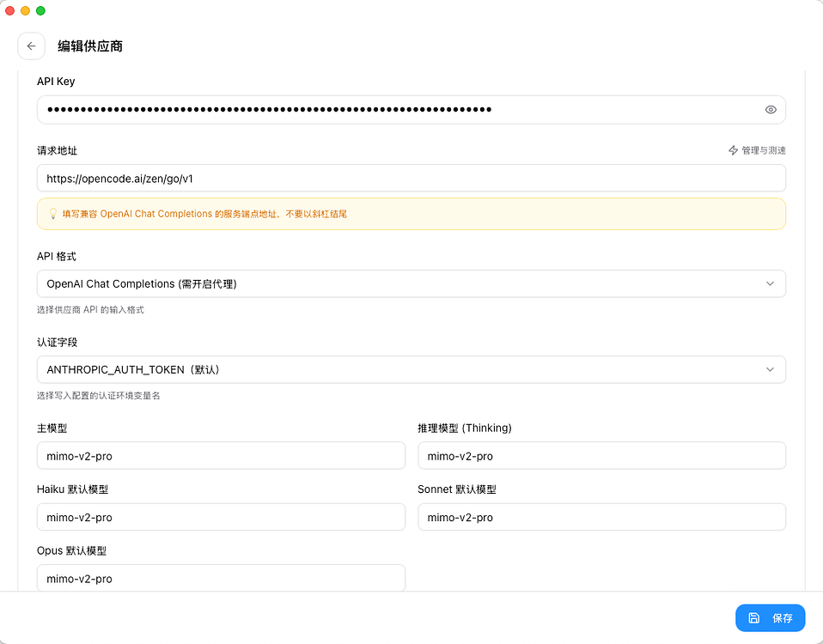Open the 认证字段 dropdown
This screenshot has width=823, height=644.
411,370
